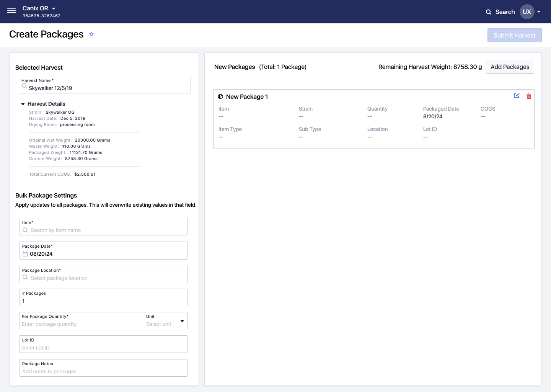Click the processing room drying room value
The height and width of the screenshot is (392, 551).
pos(77,124)
